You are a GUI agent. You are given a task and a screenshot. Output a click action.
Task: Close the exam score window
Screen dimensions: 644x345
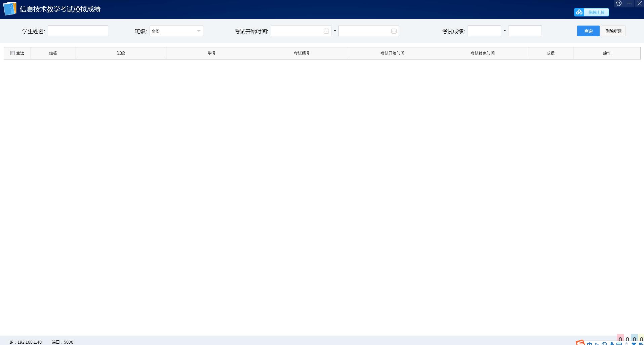pyautogui.click(x=640, y=3)
